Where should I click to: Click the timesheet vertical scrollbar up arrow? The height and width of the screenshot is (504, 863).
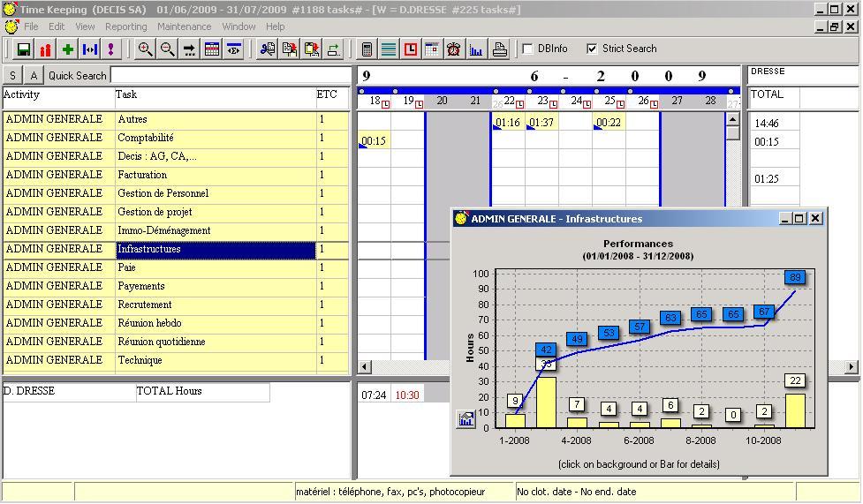[733, 120]
